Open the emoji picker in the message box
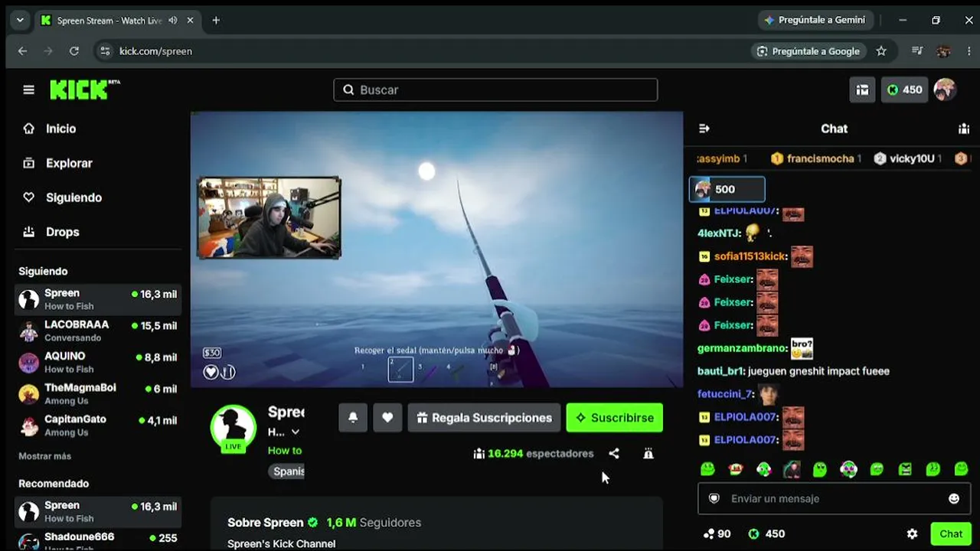This screenshot has width=980, height=551. pyautogui.click(x=954, y=499)
